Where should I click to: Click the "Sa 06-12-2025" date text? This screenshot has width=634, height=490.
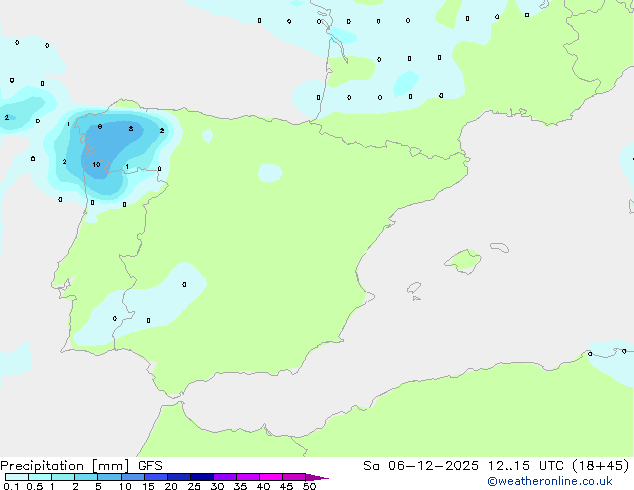[x=421, y=466]
